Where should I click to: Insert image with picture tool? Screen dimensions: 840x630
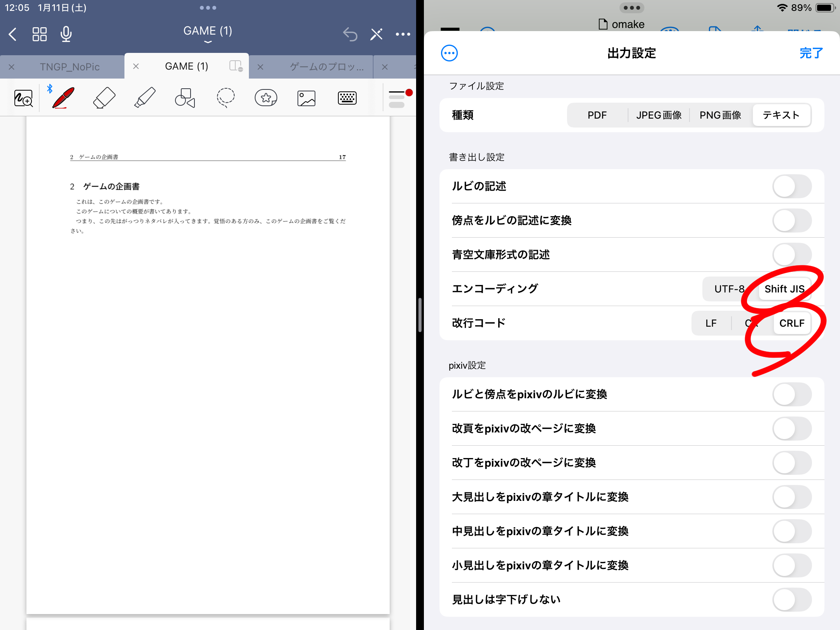click(306, 98)
